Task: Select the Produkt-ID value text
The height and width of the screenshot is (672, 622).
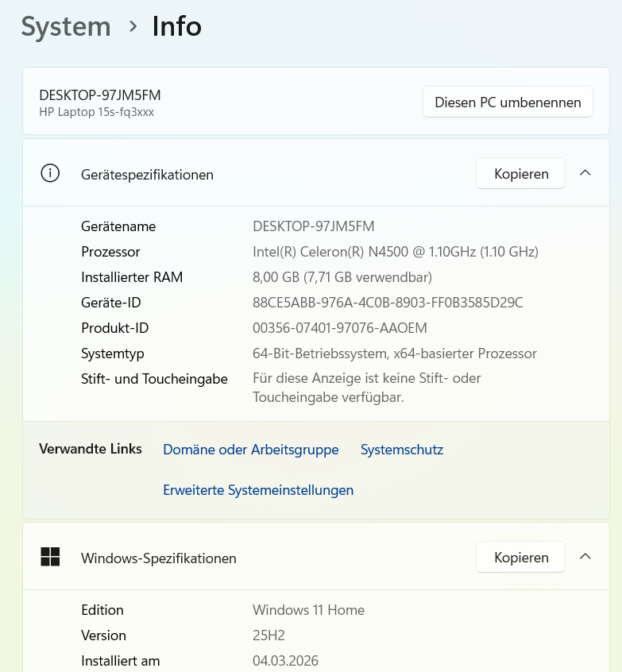Action: click(x=339, y=328)
